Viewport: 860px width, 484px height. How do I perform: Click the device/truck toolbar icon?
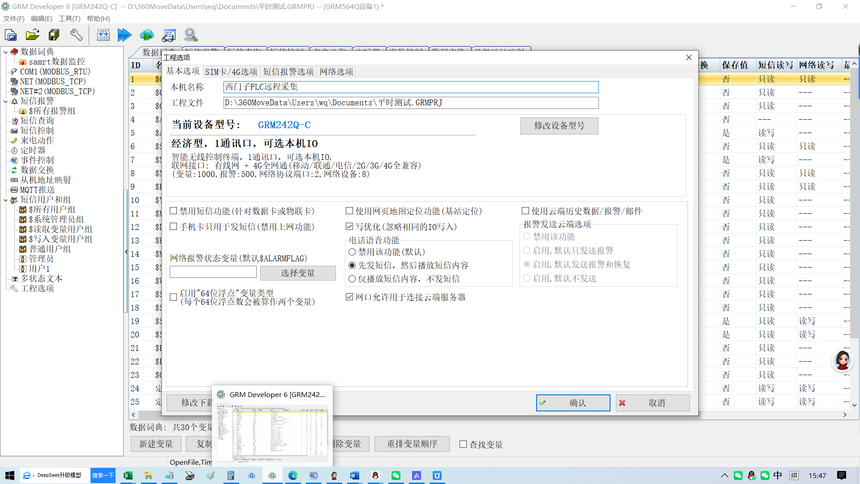[x=168, y=35]
